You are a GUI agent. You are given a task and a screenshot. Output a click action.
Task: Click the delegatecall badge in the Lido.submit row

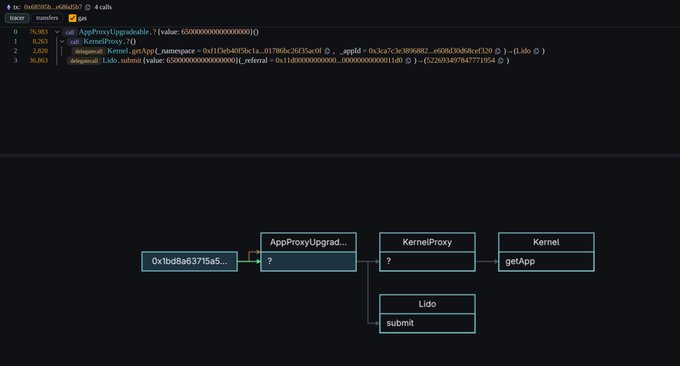click(x=84, y=61)
